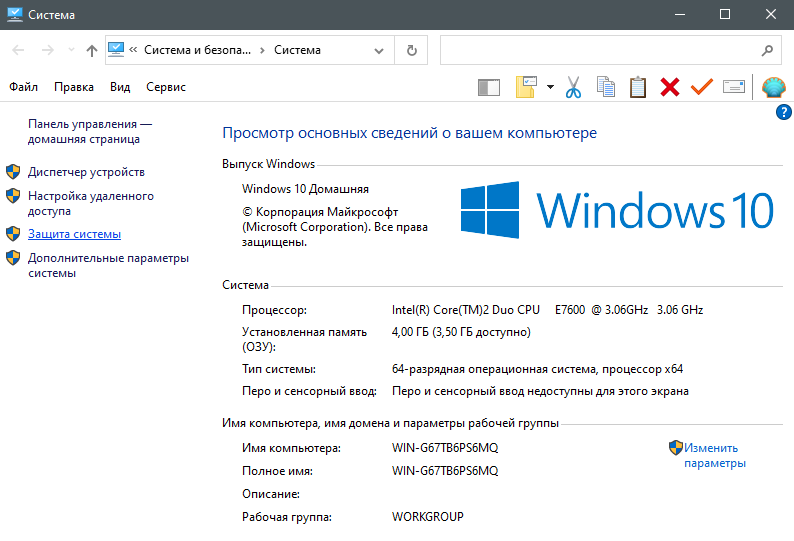Open the Сервис menu
Screen dimensions: 794x541
[x=166, y=88]
